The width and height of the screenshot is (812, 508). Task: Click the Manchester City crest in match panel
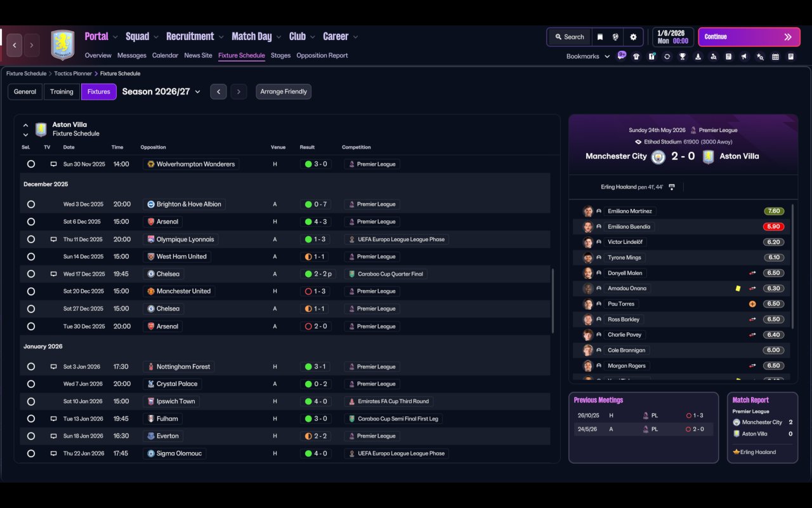click(x=658, y=157)
